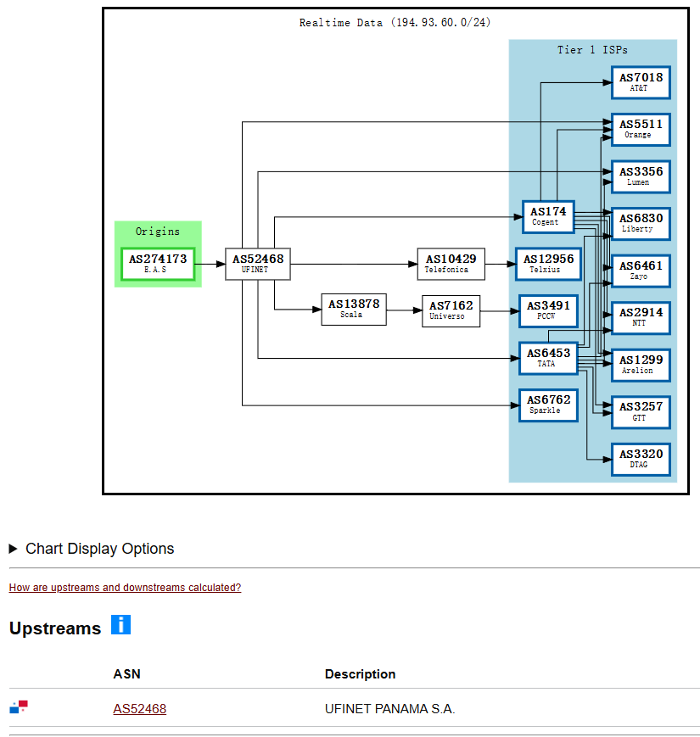Click the 'UFINET PANAMA S.A.' description cell
700x737 pixels.
point(389,709)
